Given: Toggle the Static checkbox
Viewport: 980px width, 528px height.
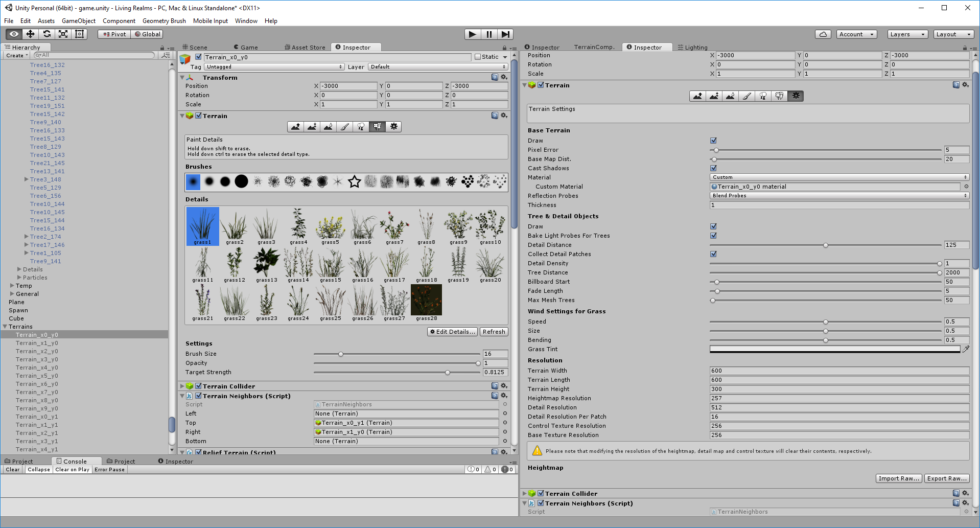Looking at the screenshot, I should coord(478,57).
